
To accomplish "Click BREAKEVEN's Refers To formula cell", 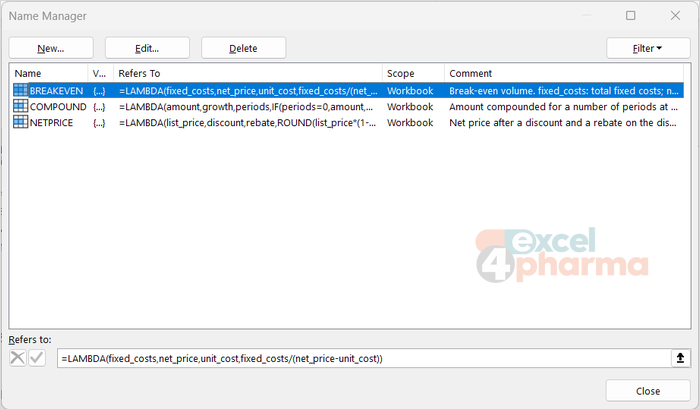I will click(248, 91).
